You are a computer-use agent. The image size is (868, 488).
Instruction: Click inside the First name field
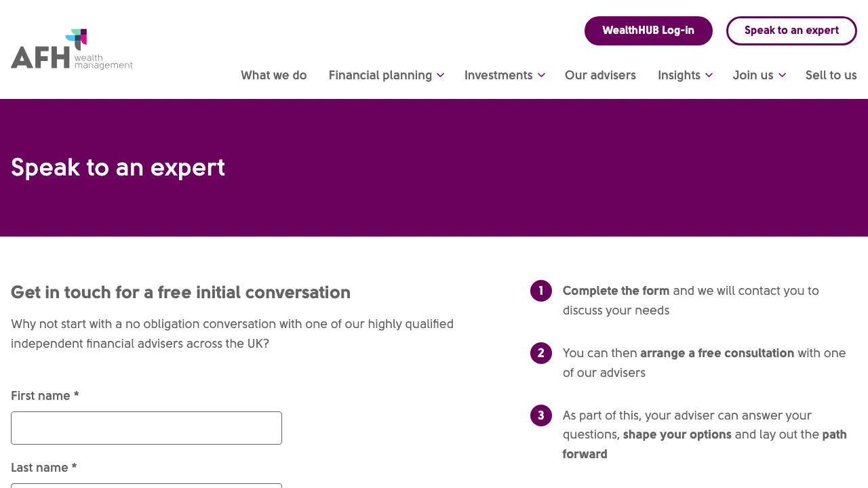(146, 428)
